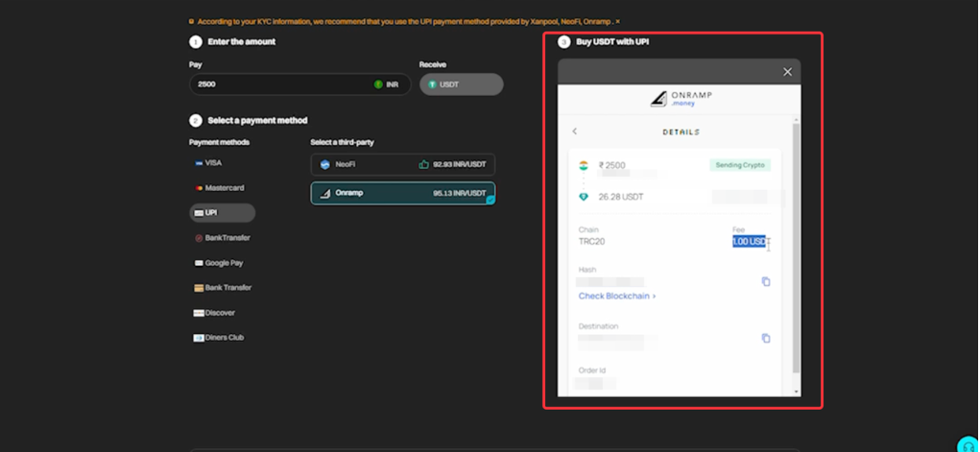
Task: Click the thumbs-up icon on NeoFi
Action: click(423, 165)
